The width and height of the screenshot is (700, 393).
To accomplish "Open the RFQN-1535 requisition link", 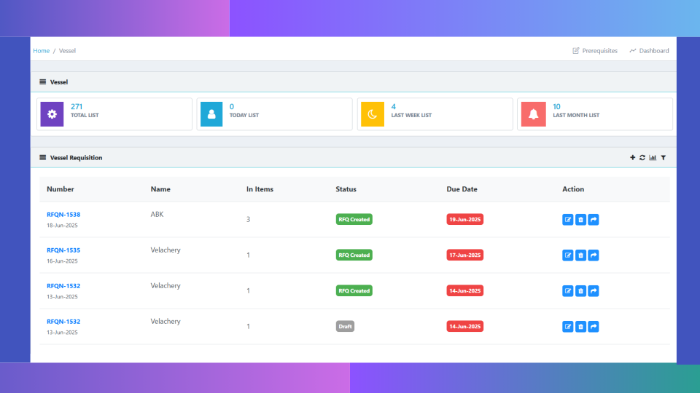I will click(x=63, y=250).
